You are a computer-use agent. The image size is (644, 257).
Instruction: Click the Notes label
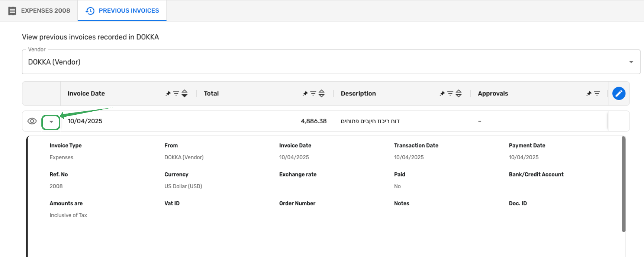[x=402, y=203]
